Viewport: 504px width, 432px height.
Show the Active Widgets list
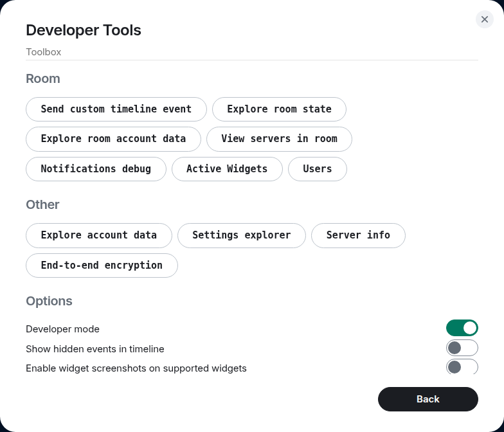[x=227, y=169]
